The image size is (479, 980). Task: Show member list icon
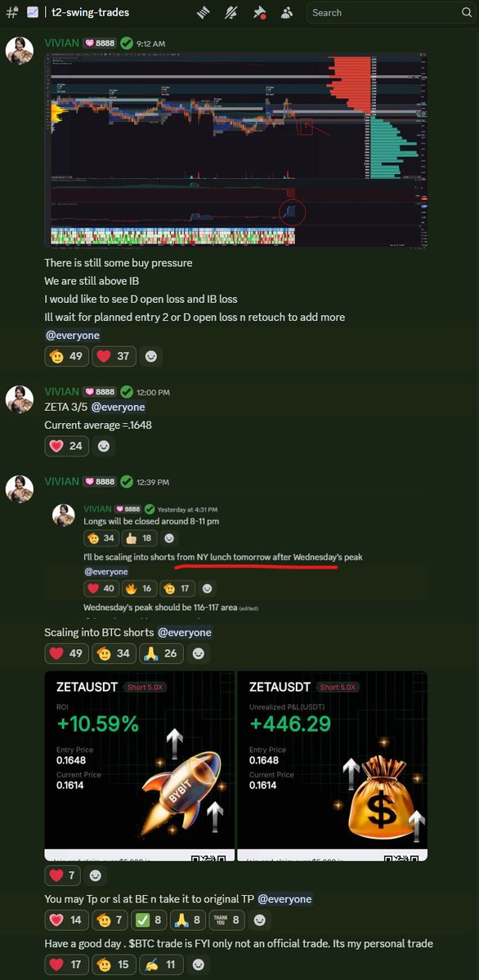coord(286,12)
